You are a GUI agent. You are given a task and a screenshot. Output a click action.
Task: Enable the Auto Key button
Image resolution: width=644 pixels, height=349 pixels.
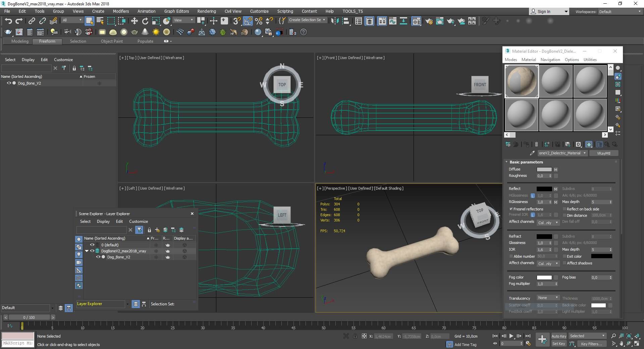[558, 336]
